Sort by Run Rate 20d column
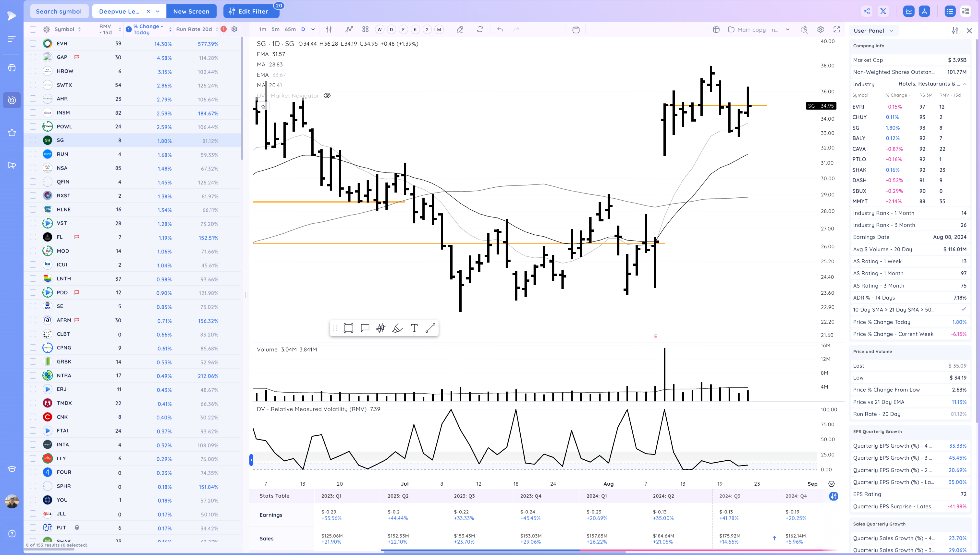980x555 pixels. pos(197,29)
